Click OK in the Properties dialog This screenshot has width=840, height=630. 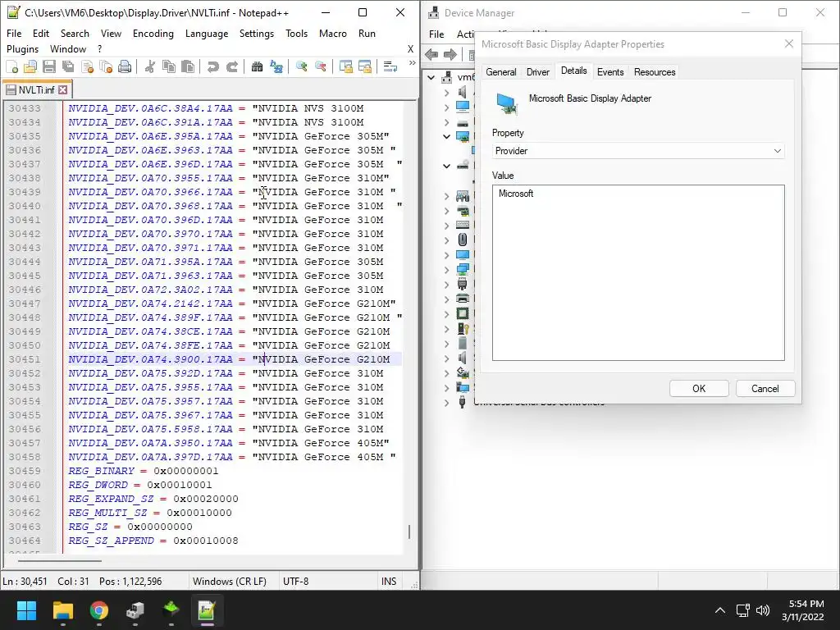point(699,388)
